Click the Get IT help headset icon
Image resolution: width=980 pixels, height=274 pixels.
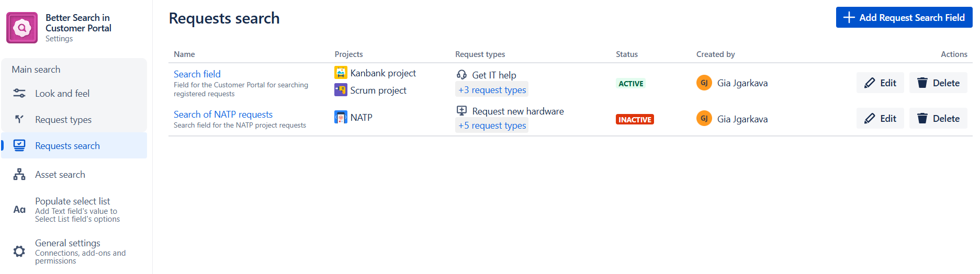(x=461, y=75)
